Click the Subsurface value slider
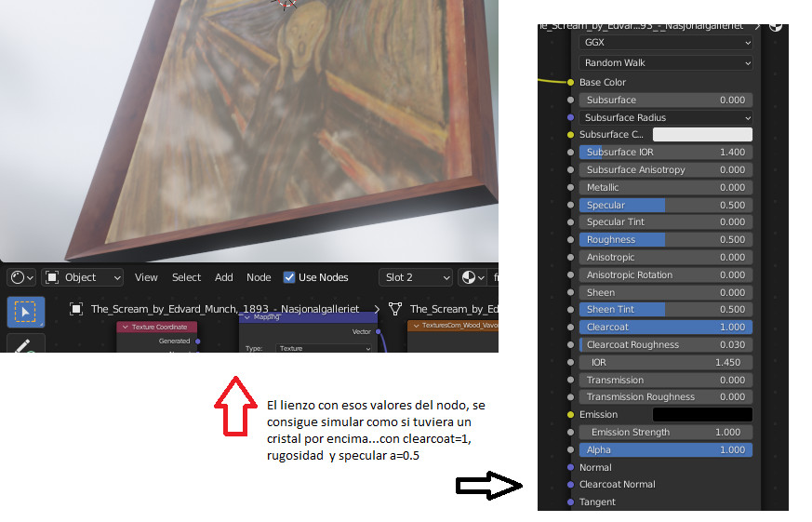This screenshot has height=522, width=812. [665, 100]
